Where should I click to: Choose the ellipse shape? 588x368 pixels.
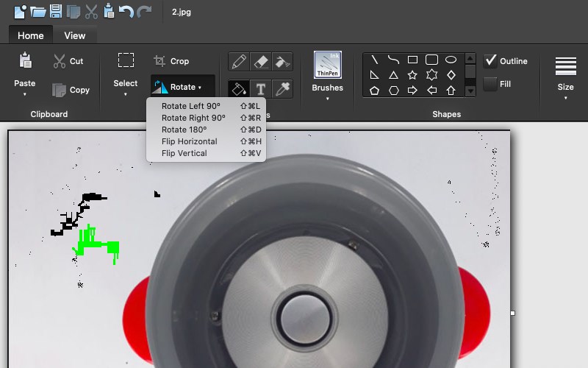(x=451, y=60)
